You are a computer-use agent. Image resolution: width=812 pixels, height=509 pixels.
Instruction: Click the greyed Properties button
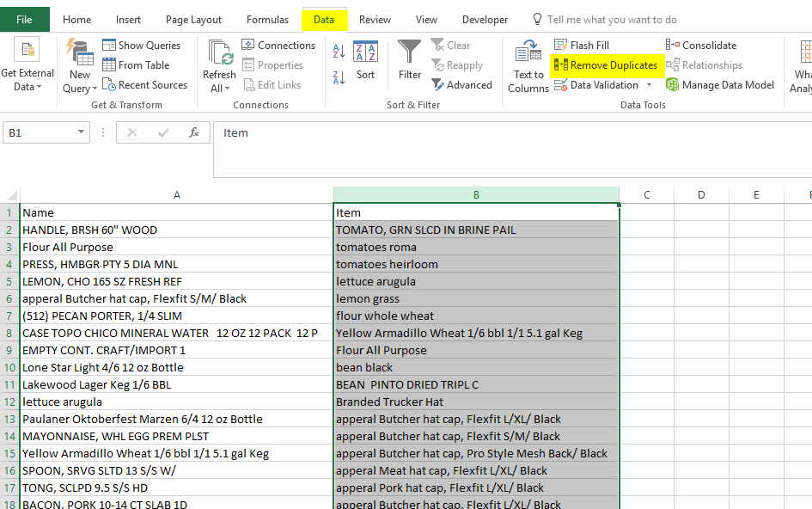[x=273, y=64]
